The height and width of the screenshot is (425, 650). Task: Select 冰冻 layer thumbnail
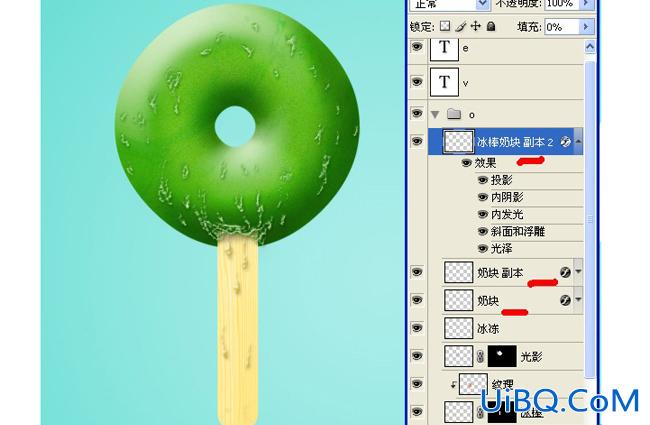pos(458,328)
